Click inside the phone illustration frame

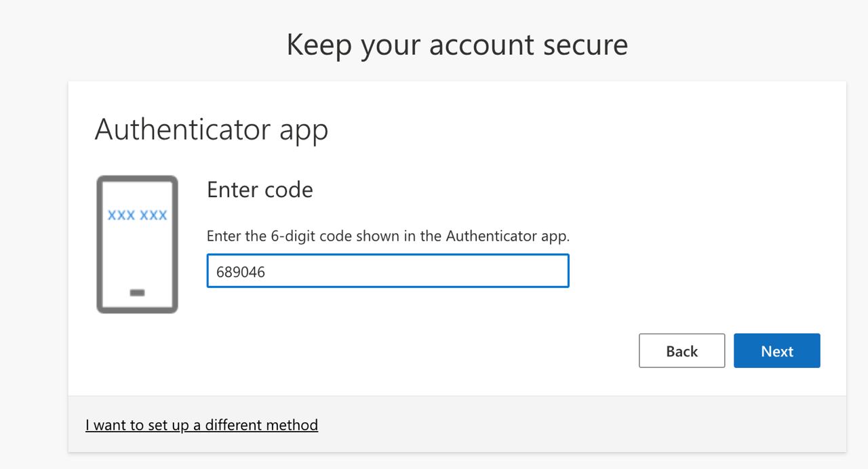pyautogui.click(x=136, y=244)
